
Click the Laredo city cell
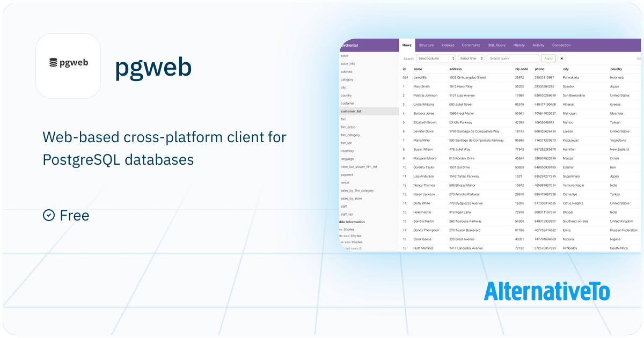pos(567,131)
